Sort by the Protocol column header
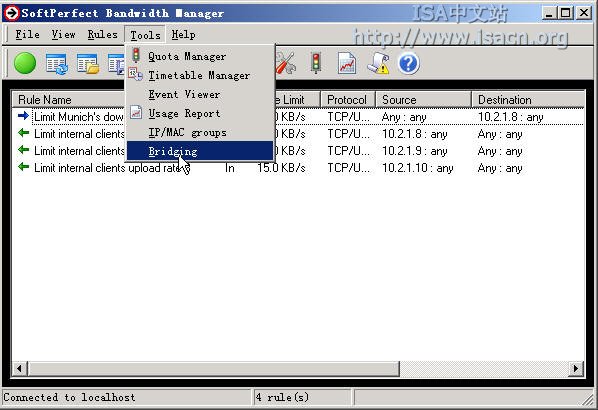The image size is (598, 410). pos(347,100)
